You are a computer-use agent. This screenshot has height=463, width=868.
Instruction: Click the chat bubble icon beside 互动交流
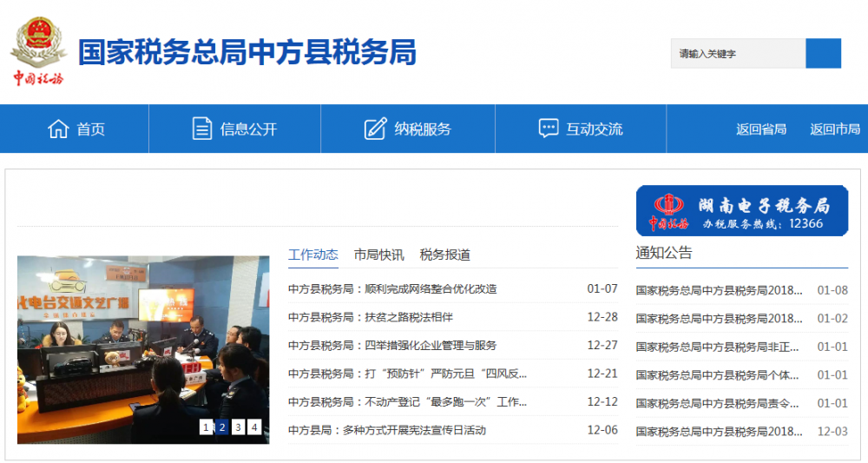pos(548,129)
